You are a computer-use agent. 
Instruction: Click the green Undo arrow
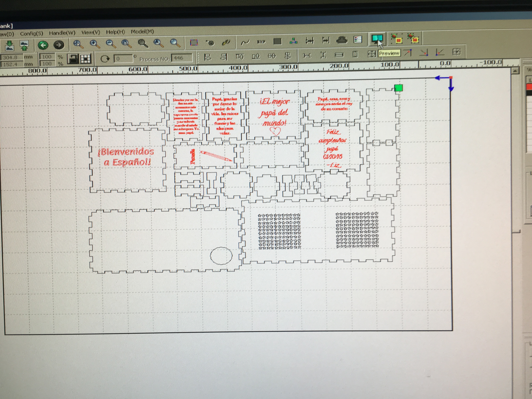pos(43,45)
